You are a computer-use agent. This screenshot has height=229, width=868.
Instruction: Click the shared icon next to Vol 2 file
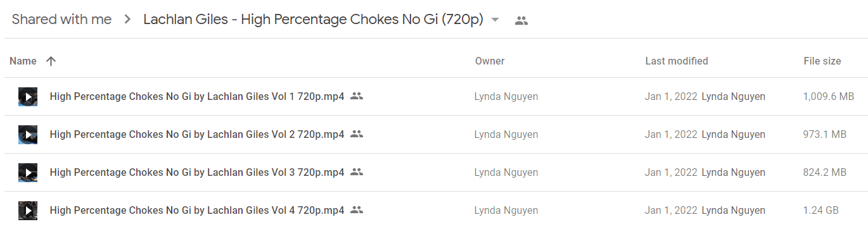[x=357, y=134]
